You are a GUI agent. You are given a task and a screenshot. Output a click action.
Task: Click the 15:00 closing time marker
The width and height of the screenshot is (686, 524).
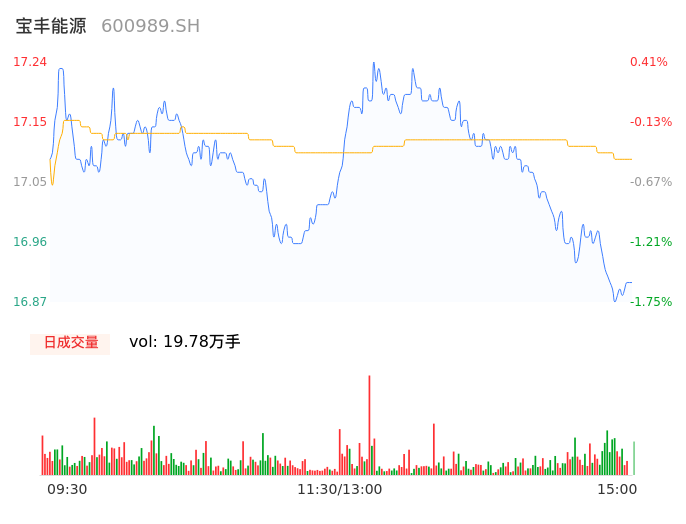point(617,490)
